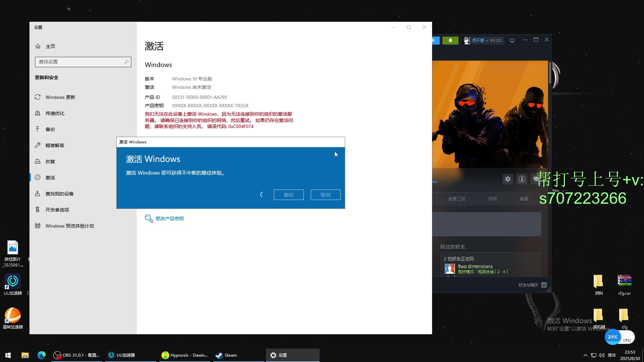Click the product ID 00331-10000-00001-AA295
The height and width of the screenshot is (362, 644).
point(200,97)
